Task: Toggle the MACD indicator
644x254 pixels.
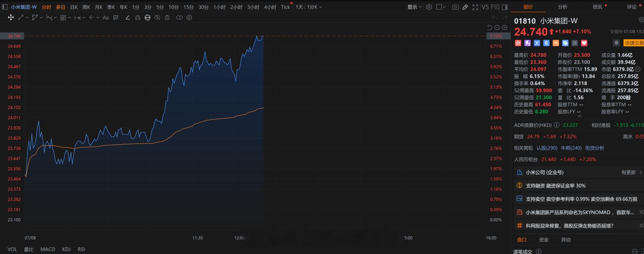Action: (x=48, y=249)
